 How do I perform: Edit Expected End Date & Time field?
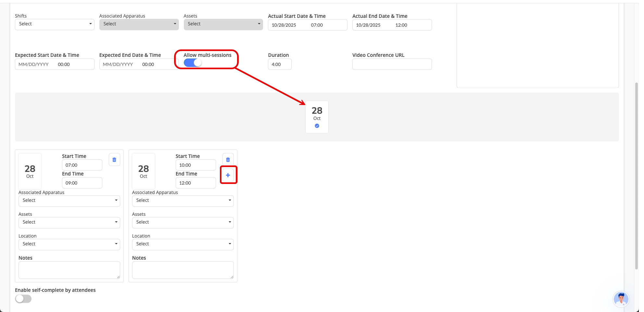coord(139,64)
